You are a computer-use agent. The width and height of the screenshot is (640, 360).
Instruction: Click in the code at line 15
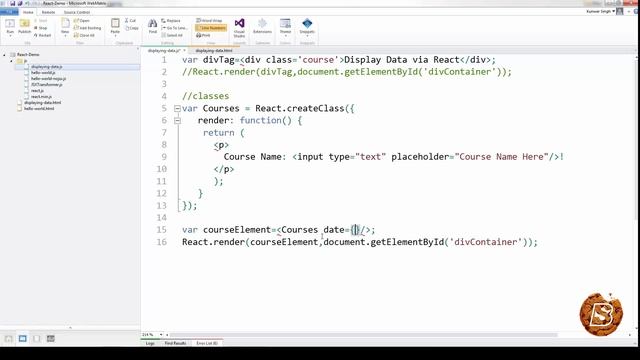tap(278, 230)
